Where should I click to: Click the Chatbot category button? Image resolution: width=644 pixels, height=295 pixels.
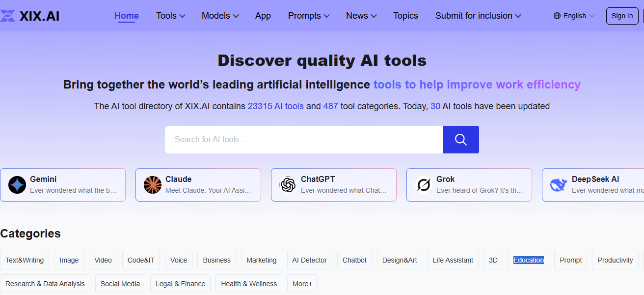[354, 260]
